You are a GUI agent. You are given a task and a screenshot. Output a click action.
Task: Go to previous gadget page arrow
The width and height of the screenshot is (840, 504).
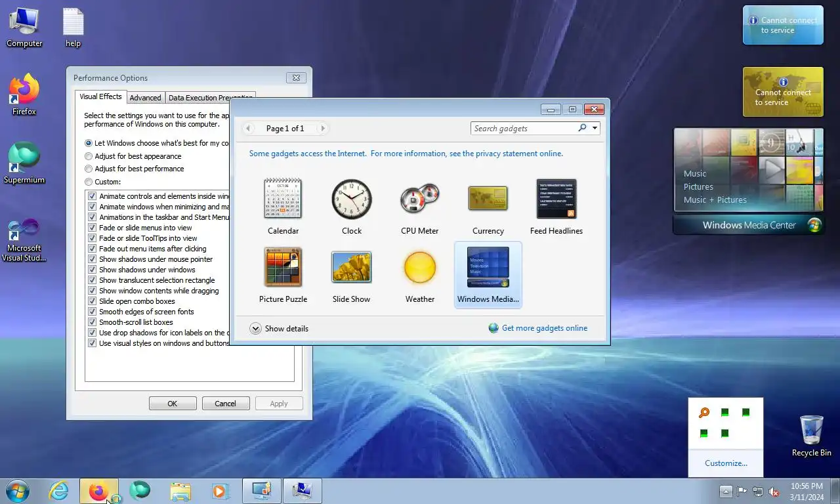(x=248, y=129)
